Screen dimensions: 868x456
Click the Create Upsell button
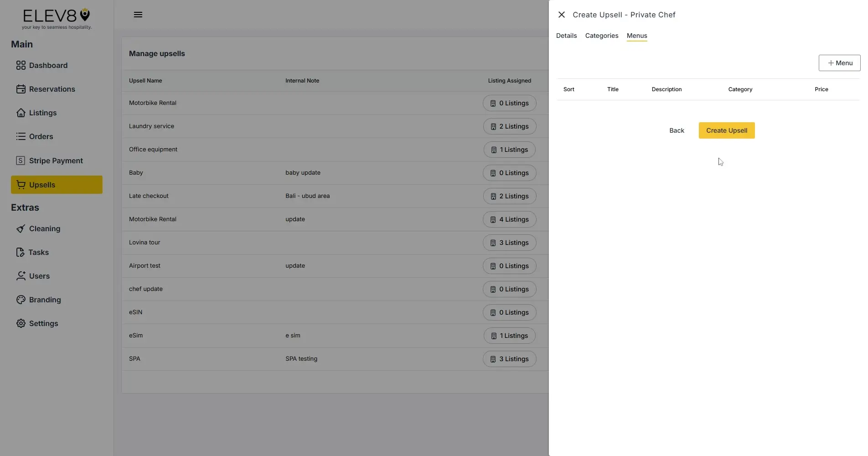pos(726,130)
